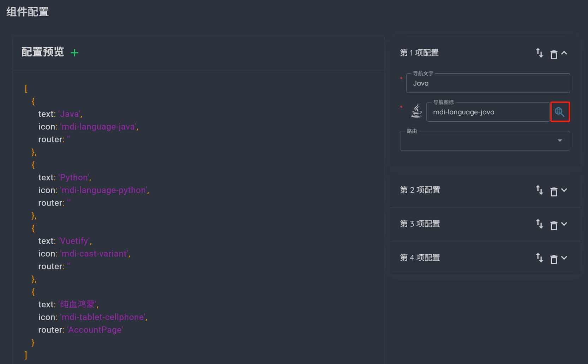This screenshot has height=364, width=588.
Task: Click the 导航文字 input containing Java
Action: click(x=488, y=84)
